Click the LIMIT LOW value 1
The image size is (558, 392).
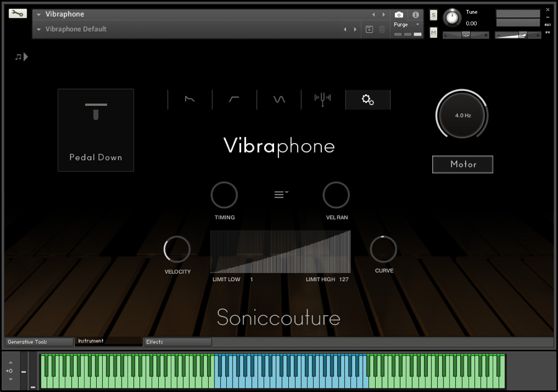(x=252, y=279)
